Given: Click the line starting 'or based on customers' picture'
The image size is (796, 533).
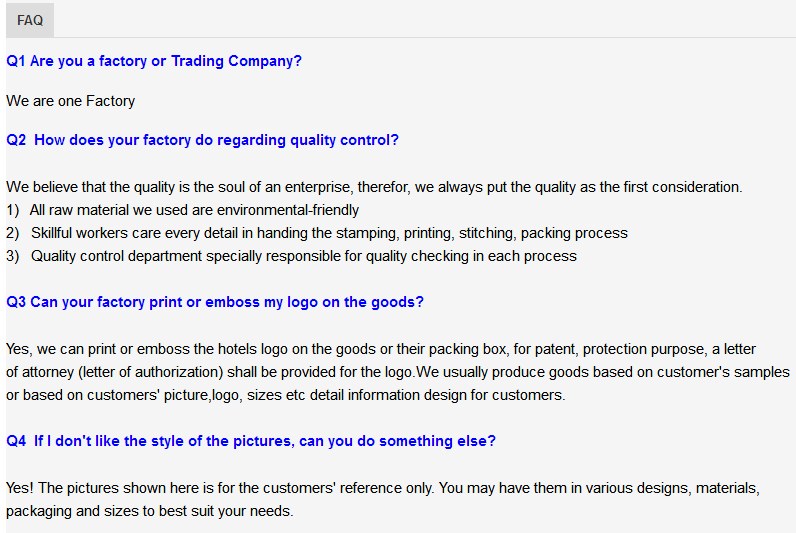Looking at the screenshot, I should (x=285, y=395).
